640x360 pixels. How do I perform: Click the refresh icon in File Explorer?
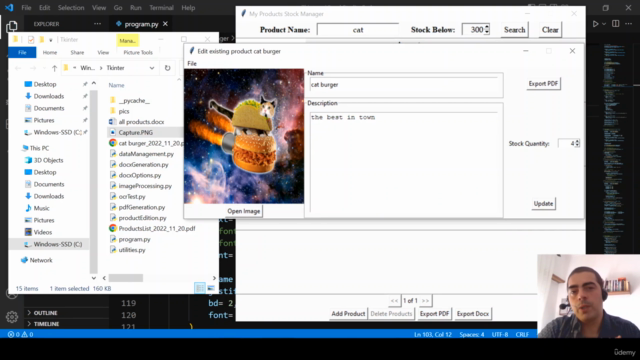167,68
